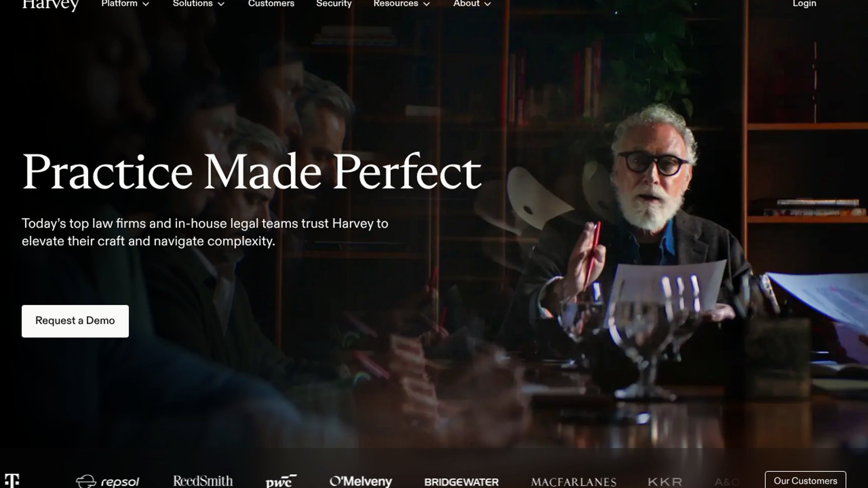Viewport: 868px width, 488px height.
Task: Click the faded A&O logo
Action: click(x=727, y=482)
